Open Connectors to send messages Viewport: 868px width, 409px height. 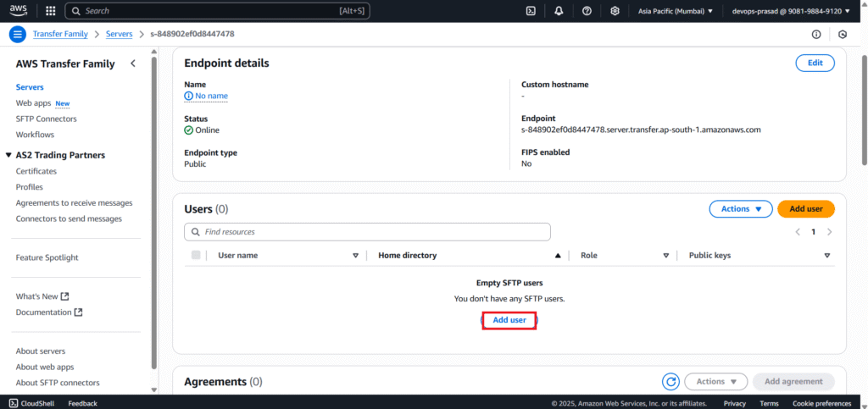coord(69,218)
